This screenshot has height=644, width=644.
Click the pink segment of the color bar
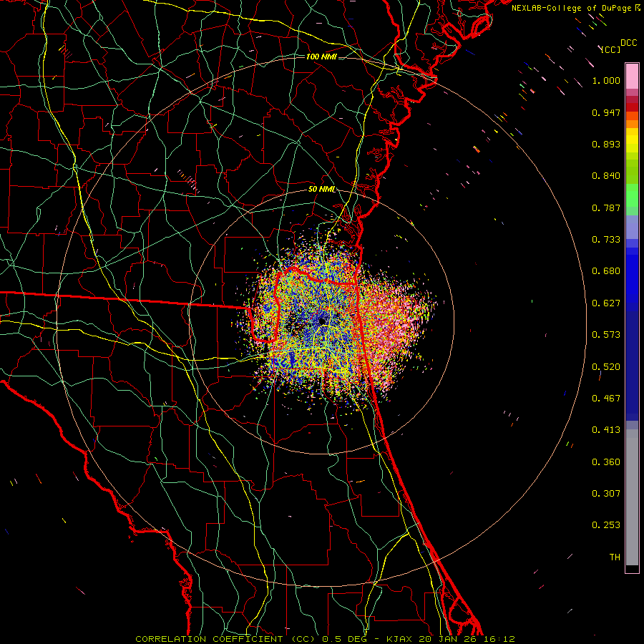pyautogui.click(x=632, y=77)
